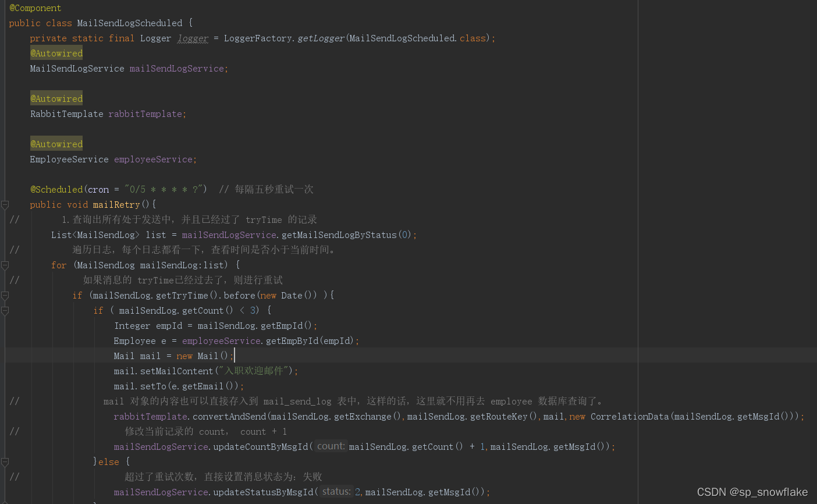Click getRouteKey method call
Image resolution: width=817 pixels, height=504 pixels.
[x=499, y=417]
